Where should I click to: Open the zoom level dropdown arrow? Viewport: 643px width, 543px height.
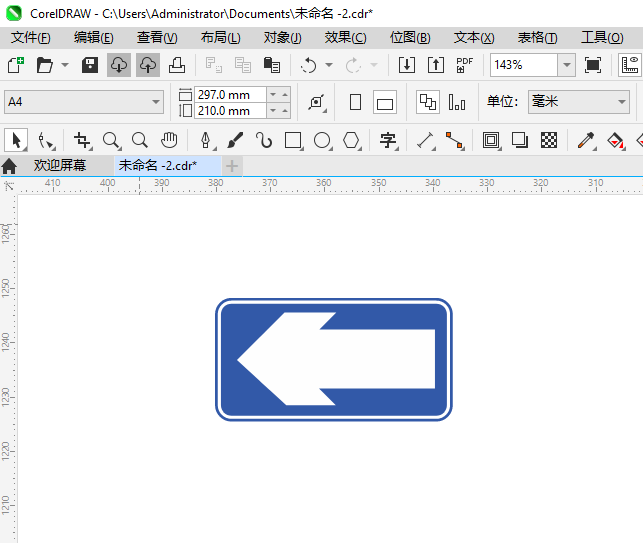click(x=567, y=65)
